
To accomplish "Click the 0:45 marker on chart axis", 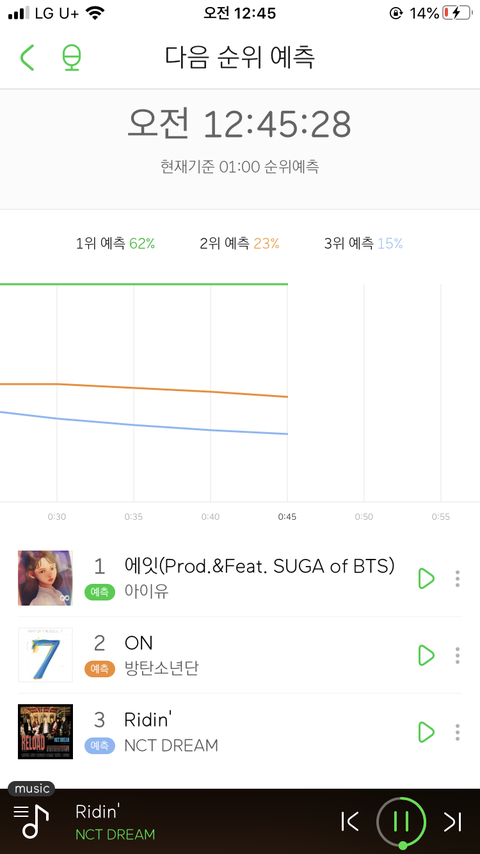I will (x=287, y=516).
